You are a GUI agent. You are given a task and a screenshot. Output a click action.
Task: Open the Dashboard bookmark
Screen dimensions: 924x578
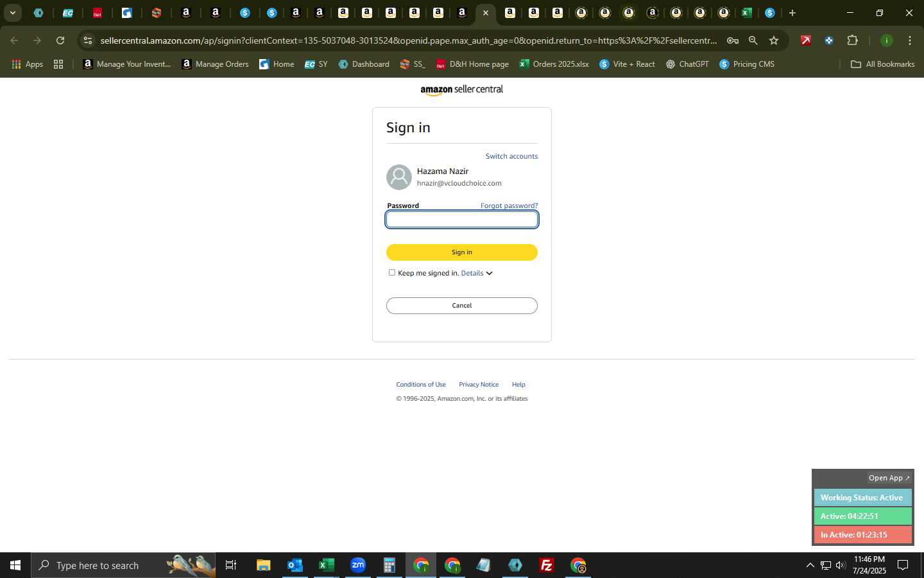click(x=364, y=64)
